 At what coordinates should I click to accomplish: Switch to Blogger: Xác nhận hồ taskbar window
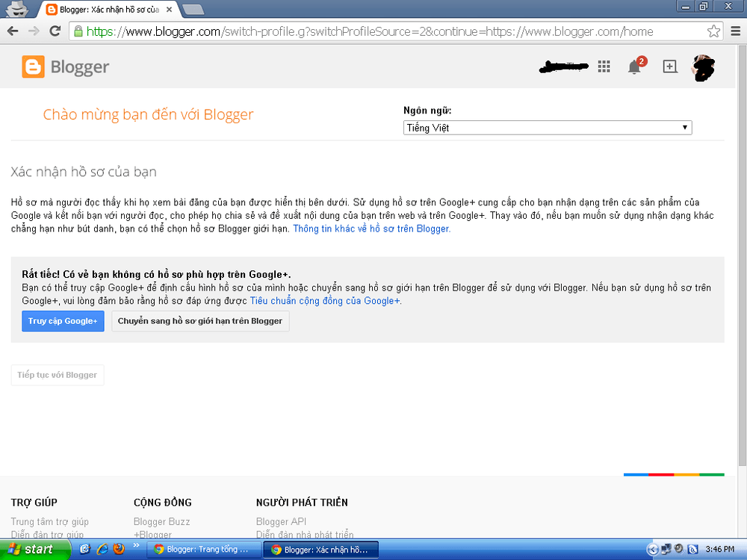click(x=321, y=550)
